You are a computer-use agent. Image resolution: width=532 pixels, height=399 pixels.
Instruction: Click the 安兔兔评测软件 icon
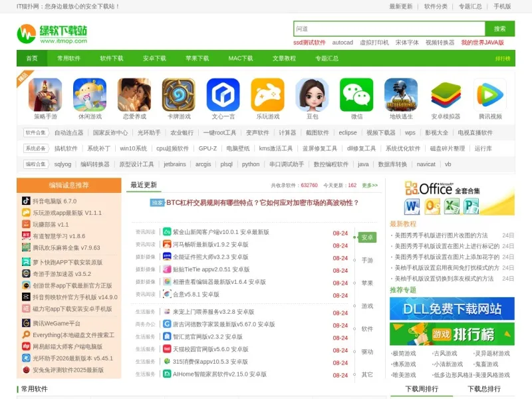26,370
